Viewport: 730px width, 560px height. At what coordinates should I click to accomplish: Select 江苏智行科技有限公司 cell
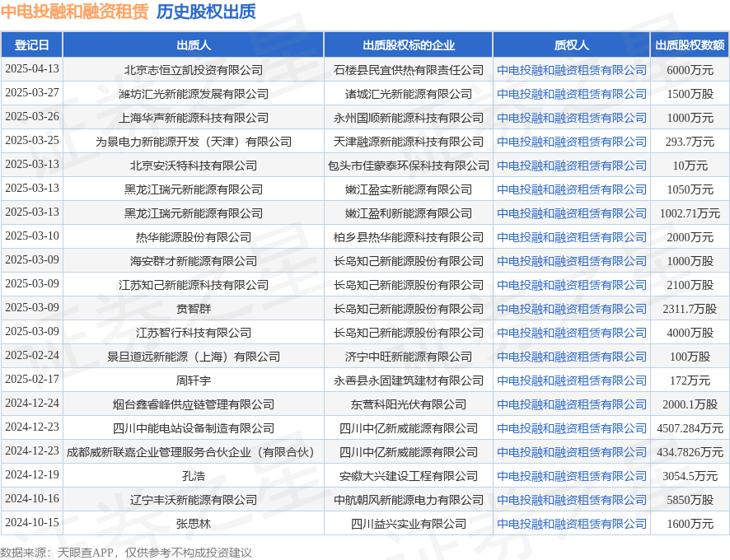coord(193,333)
